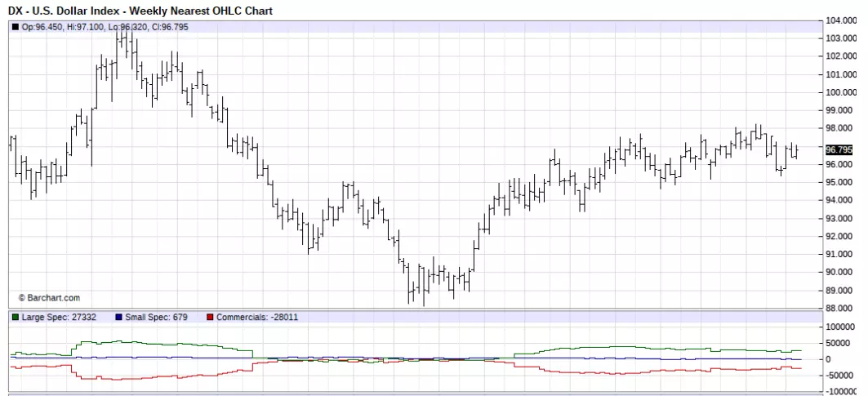Click the 100.000 price axis label
The width and height of the screenshot is (868, 396).
point(841,92)
